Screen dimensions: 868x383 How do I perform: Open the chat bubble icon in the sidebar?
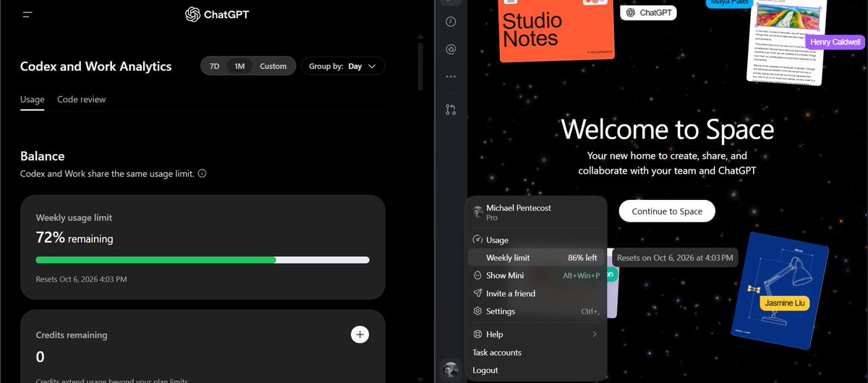pyautogui.click(x=451, y=49)
